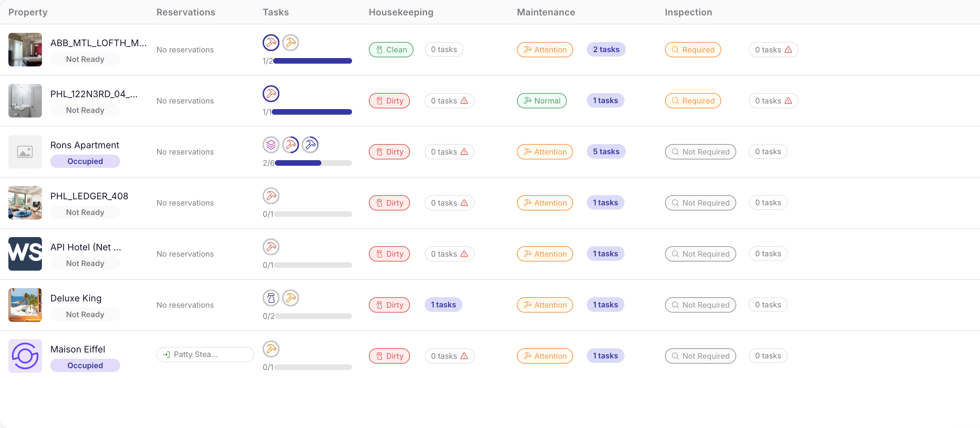This screenshot has width=980, height=428.
Task: Click the orange hammer task icon for Deluxe King
Action: tap(291, 298)
